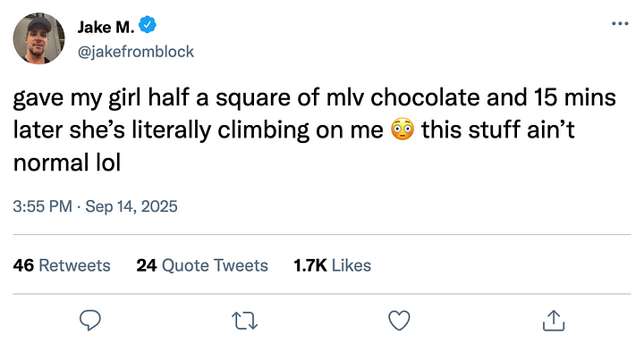View the 46 Retweets list

point(63,265)
